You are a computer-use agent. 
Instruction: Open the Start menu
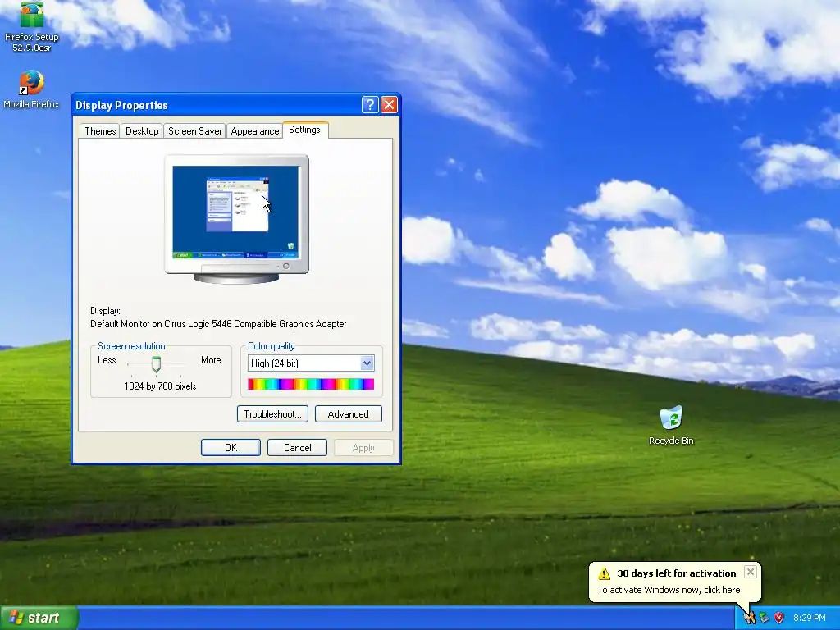39,618
